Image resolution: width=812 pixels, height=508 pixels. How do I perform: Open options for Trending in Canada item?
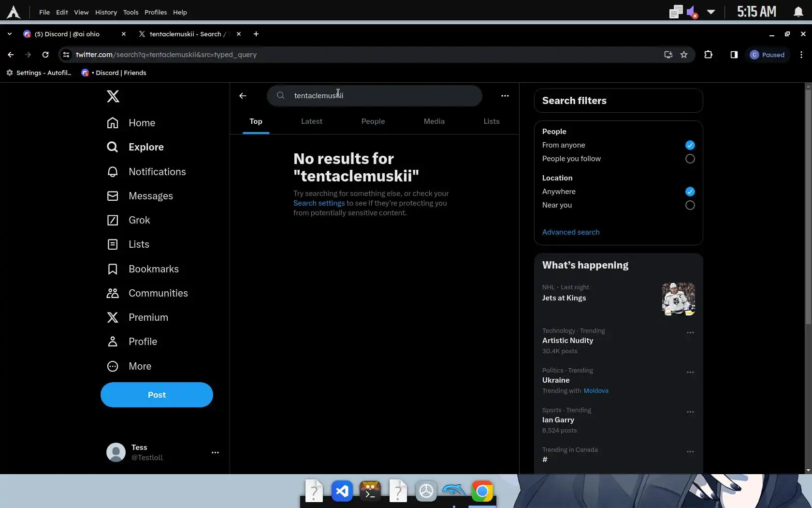tap(690, 452)
